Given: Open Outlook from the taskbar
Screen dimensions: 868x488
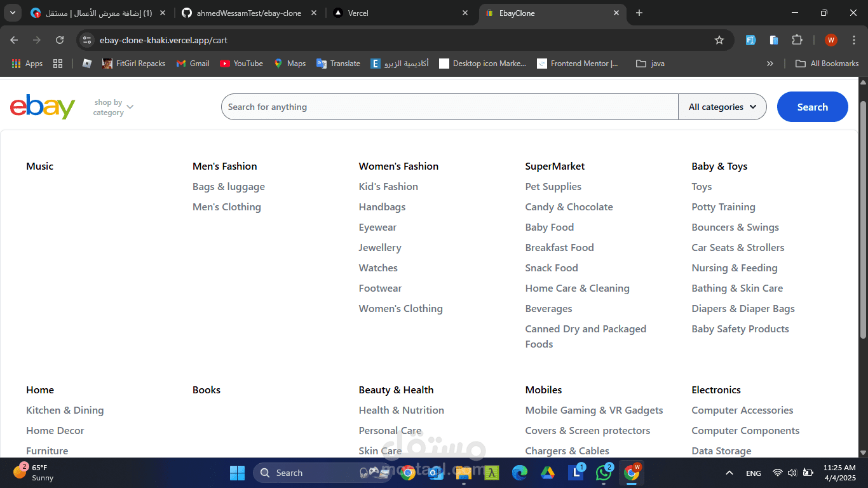Looking at the screenshot, I should (436, 473).
